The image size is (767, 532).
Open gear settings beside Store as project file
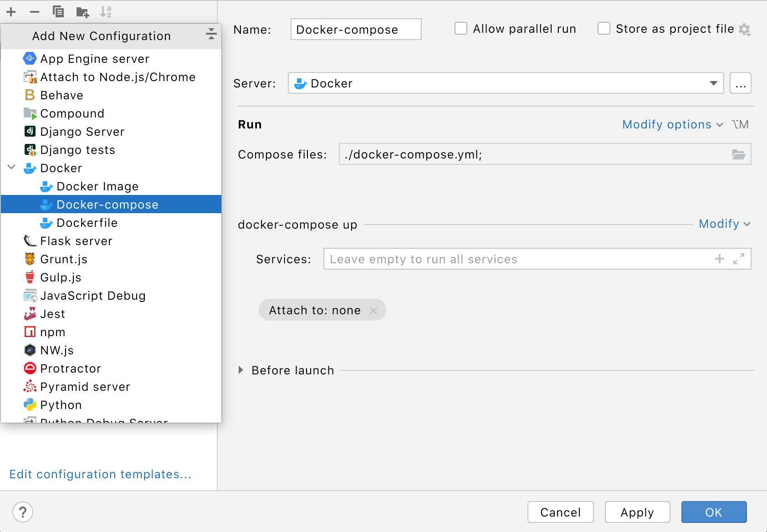tap(746, 29)
